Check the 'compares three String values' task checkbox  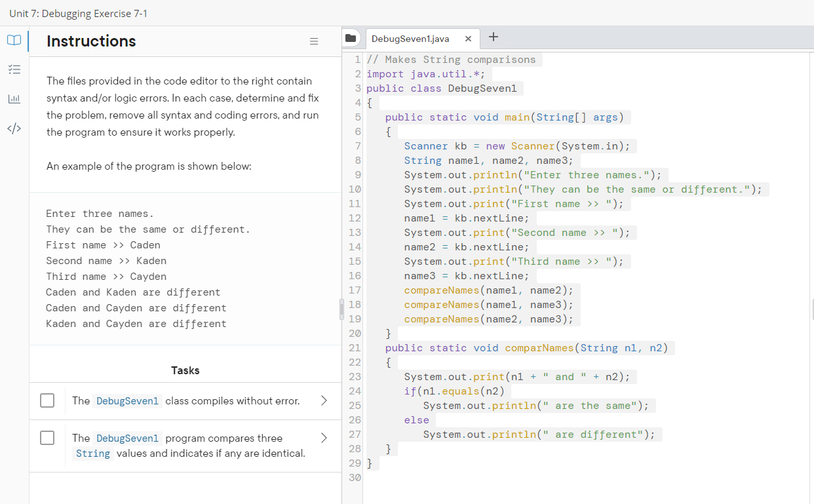tap(47, 438)
